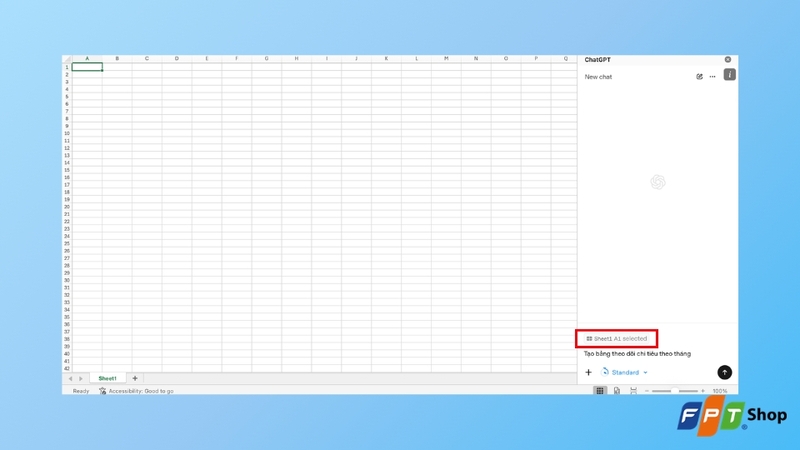Select the Sheet1 tab
Screen dimensions: 800x450
(107, 379)
